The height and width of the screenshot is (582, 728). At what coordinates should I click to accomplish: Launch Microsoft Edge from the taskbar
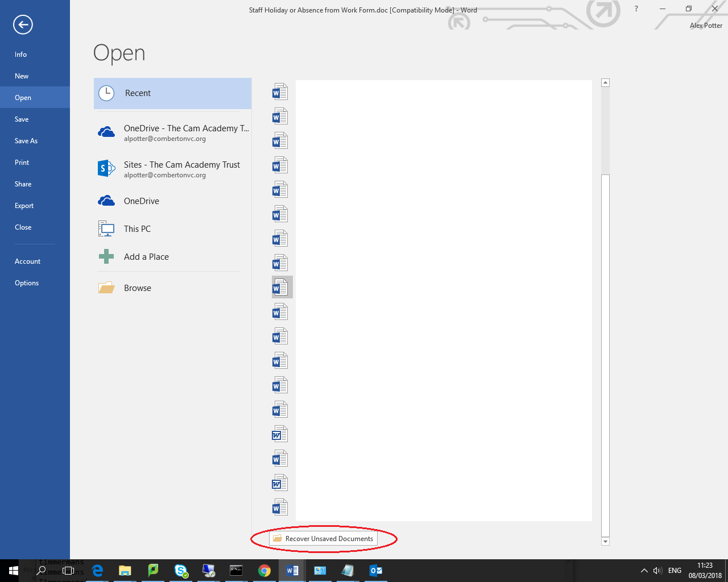point(97,571)
